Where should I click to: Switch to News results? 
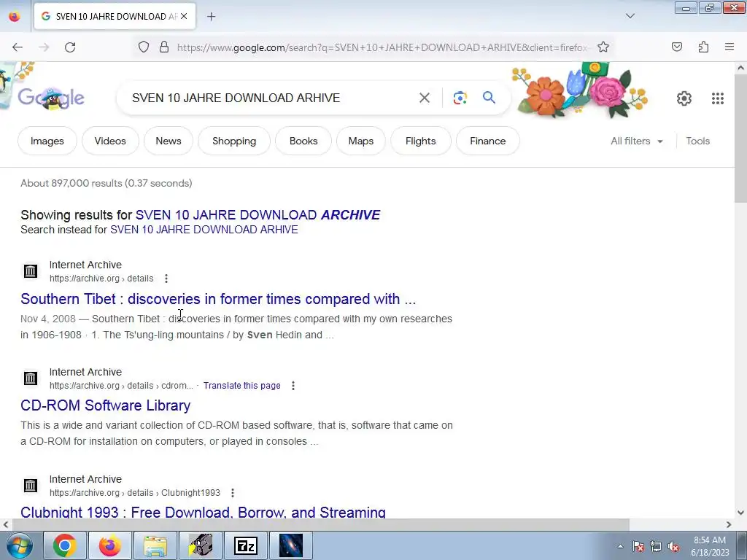coord(169,141)
